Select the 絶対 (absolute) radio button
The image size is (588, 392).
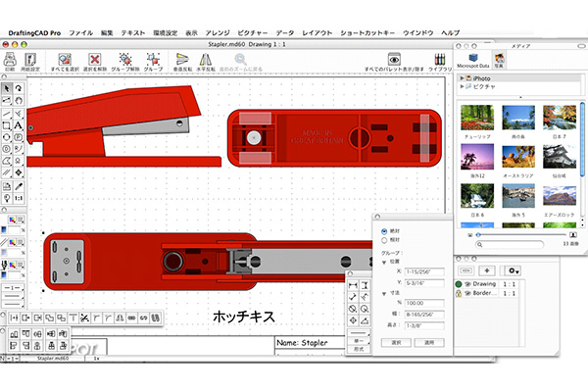tap(382, 230)
